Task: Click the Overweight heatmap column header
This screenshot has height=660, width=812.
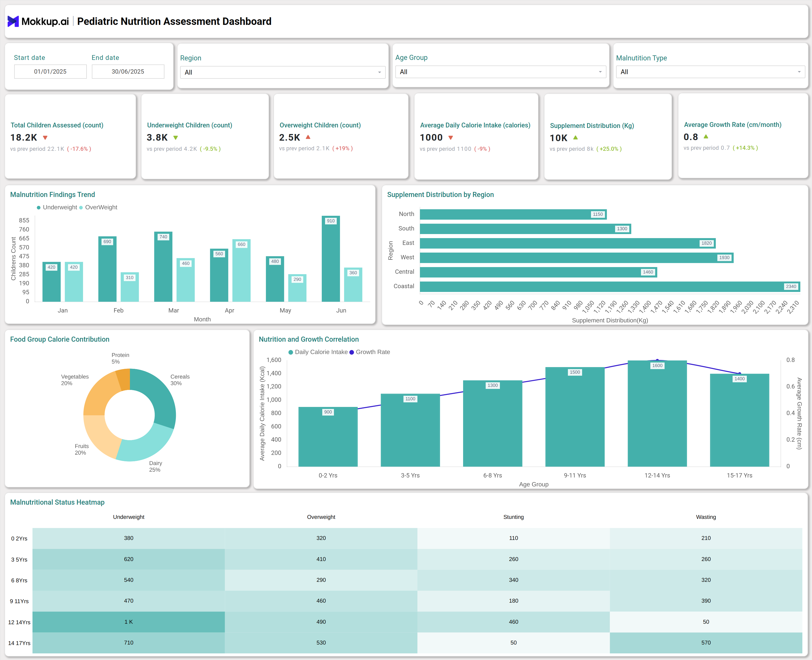Action: click(x=321, y=517)
